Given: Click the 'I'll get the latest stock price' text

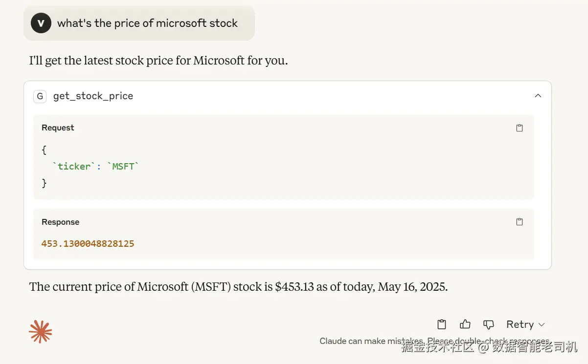Looking at the screenshot, I should (158, 61).
